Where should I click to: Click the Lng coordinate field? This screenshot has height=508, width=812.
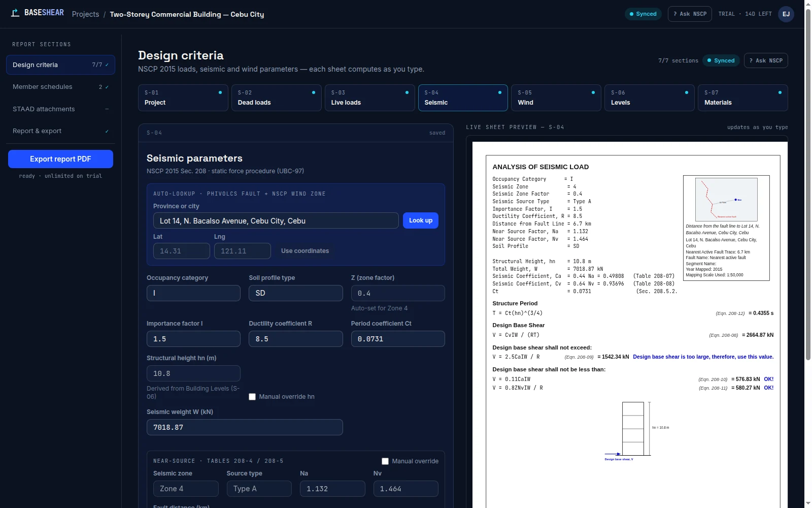(x=243, y=251)
